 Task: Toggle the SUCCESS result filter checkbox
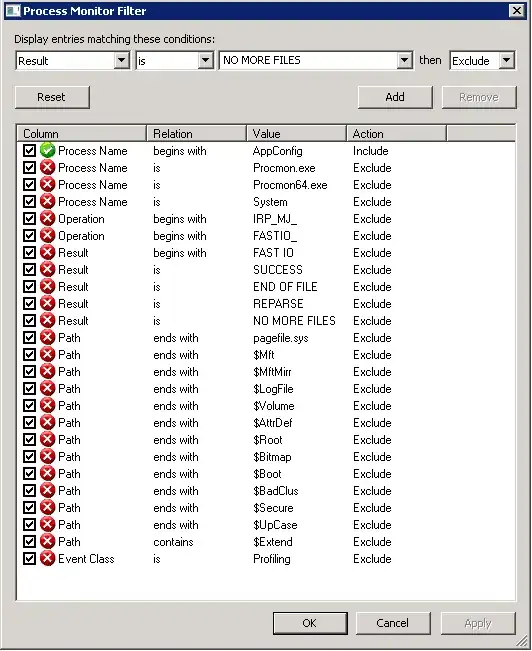click(x=29, y=269)
